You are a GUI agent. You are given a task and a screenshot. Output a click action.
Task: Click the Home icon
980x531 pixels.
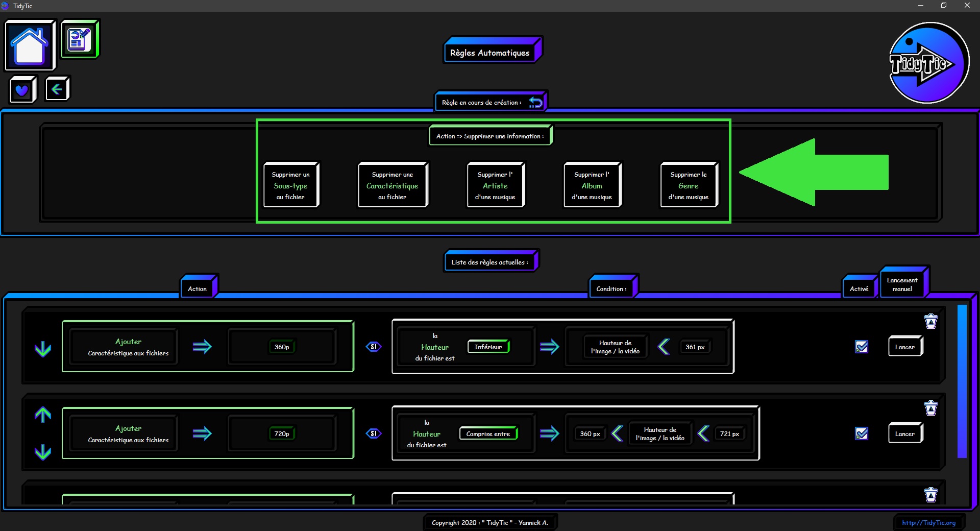[30, 45]
